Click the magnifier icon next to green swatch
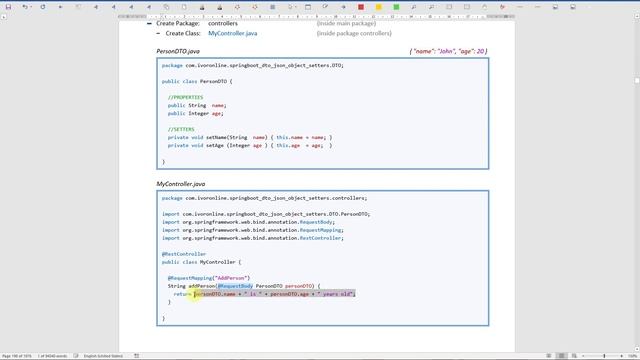 coord(413,7)
